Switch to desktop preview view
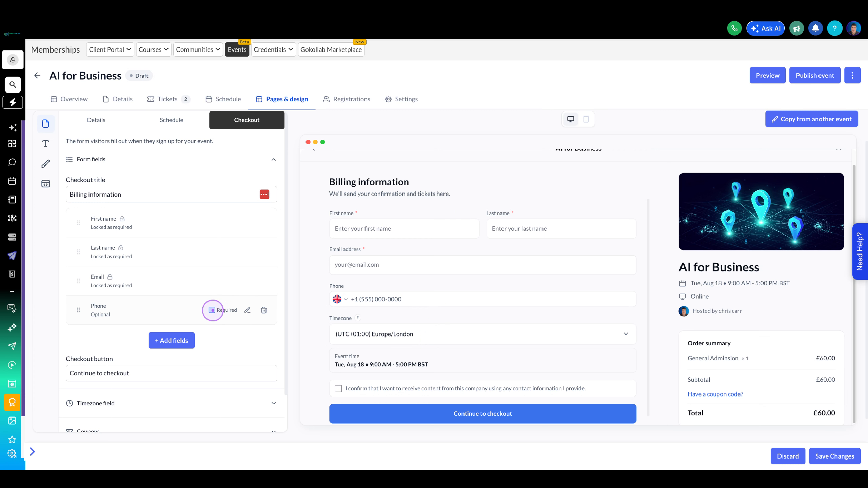The width and height of the screenshot is (868, 488). [x=571, y=119]
